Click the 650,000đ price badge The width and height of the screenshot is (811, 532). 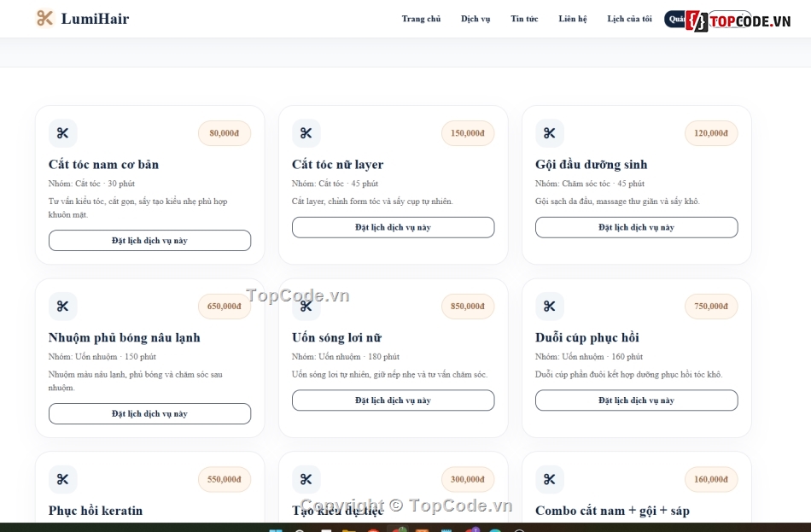click(x=225, y=307)
